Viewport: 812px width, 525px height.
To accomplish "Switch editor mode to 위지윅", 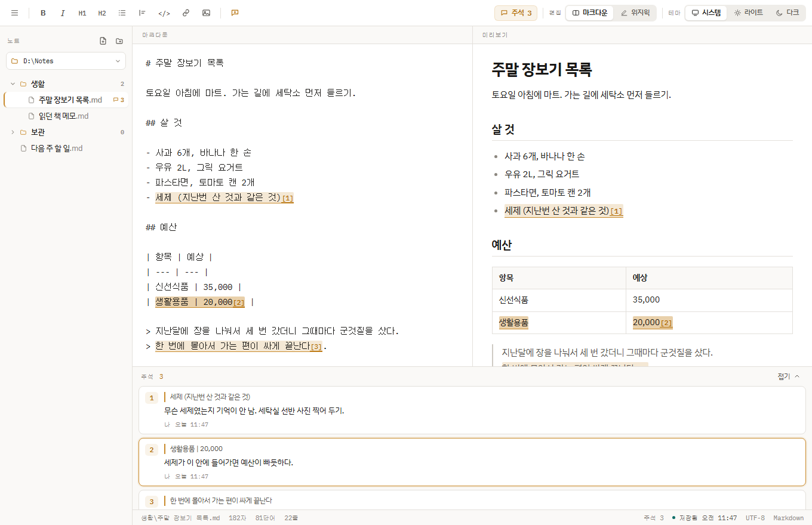I will pyautogui.click(x=635, y=13).
